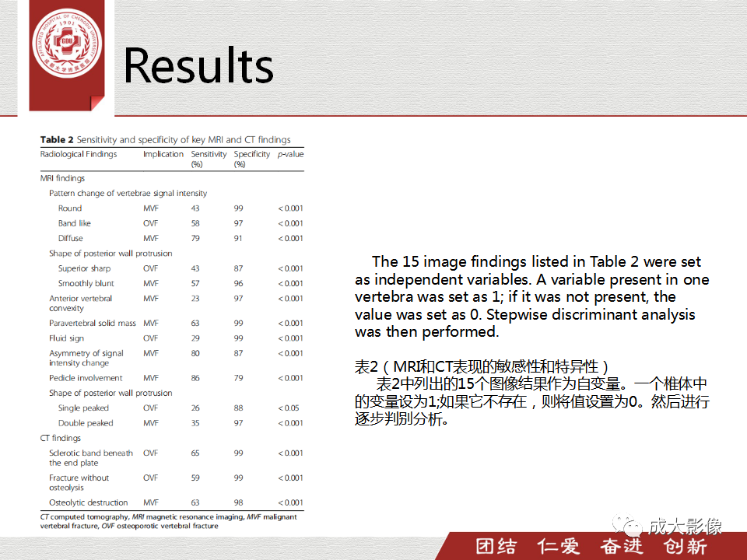Click the phrase 'Stepwise discriminant analysis'
The width and height of the screenshot is (747, 560).
(x=591, y=314)
